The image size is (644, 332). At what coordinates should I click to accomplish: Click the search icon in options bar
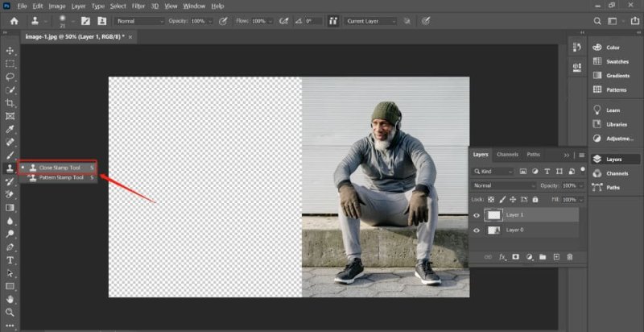[597, 21]
